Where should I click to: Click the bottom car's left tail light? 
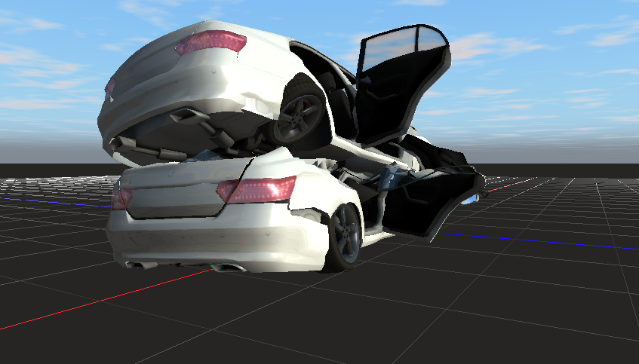coord(121,198)
